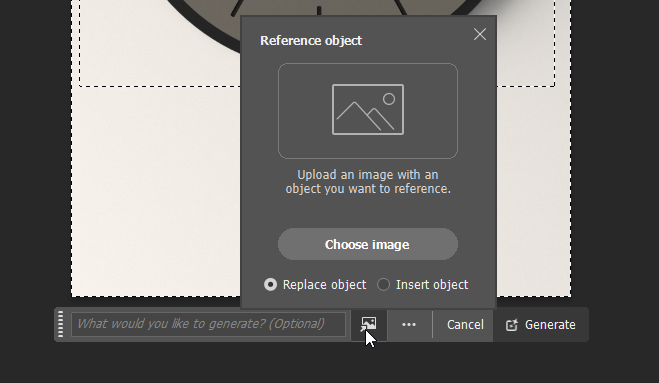Click the Insert object label text

[x=432, y=285]
